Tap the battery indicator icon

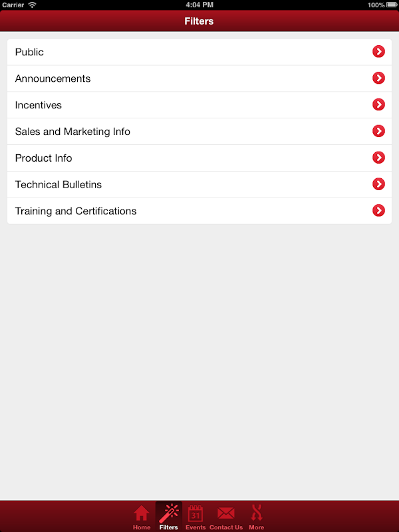[x=393, y=5]
